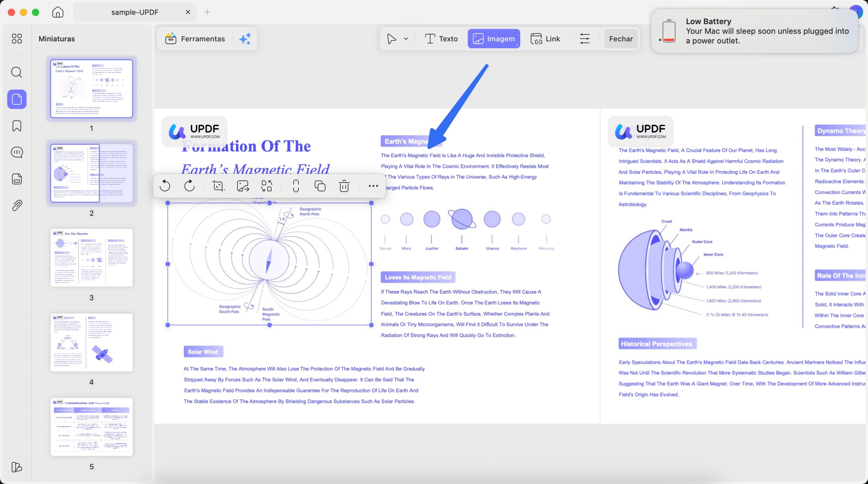Viewport: 868px width, 484px height.
Task: Click the Earth layers cutaway image
Action: (x=656, y=270)
